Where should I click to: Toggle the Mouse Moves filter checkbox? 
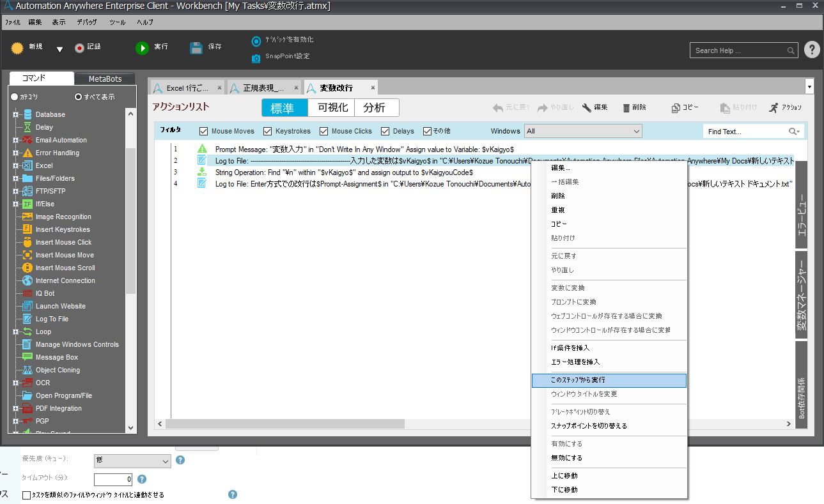[x=204, y=131]
